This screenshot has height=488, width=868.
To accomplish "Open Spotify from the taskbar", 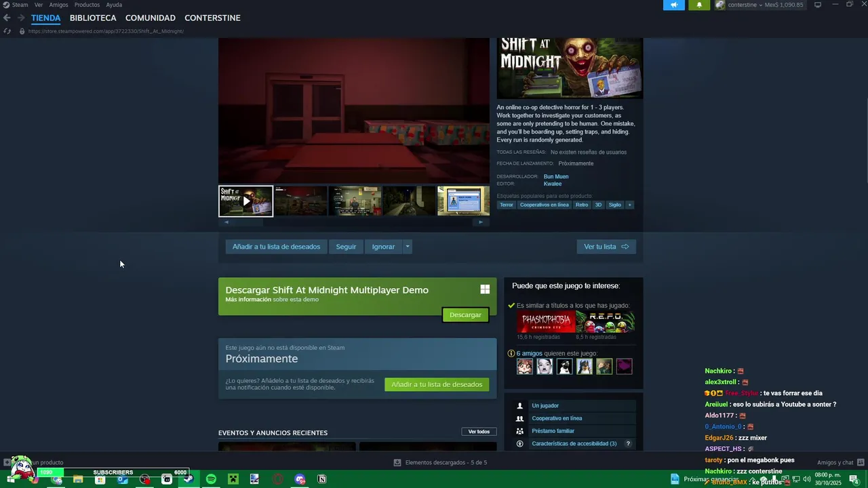I will coord(211,479).
